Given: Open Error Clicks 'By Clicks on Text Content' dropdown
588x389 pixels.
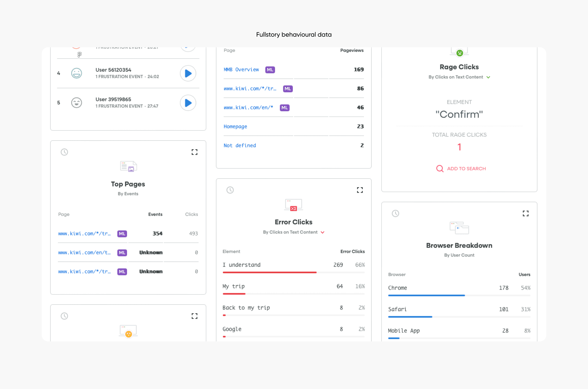Looking at the screenshot, I should [x=323, y=232].
